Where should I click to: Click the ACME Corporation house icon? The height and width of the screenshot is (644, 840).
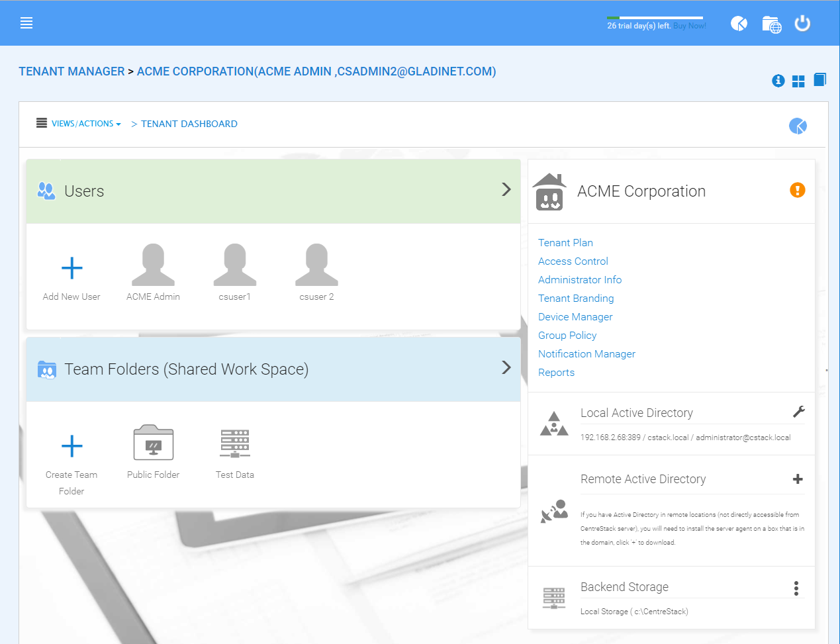pyautogui.click(x=549, y=191)
